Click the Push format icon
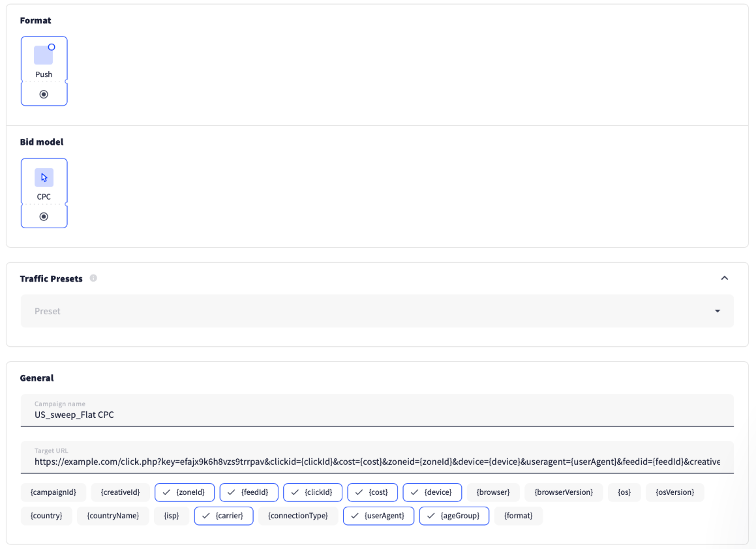The image size is (756, 549). pyautogui.click(x=44, y=55)
